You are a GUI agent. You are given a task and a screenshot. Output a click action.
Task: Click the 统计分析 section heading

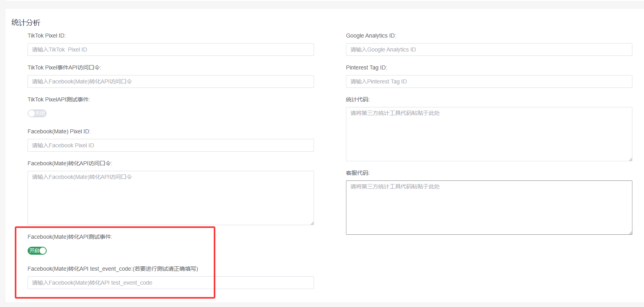(x=26, y=23)
